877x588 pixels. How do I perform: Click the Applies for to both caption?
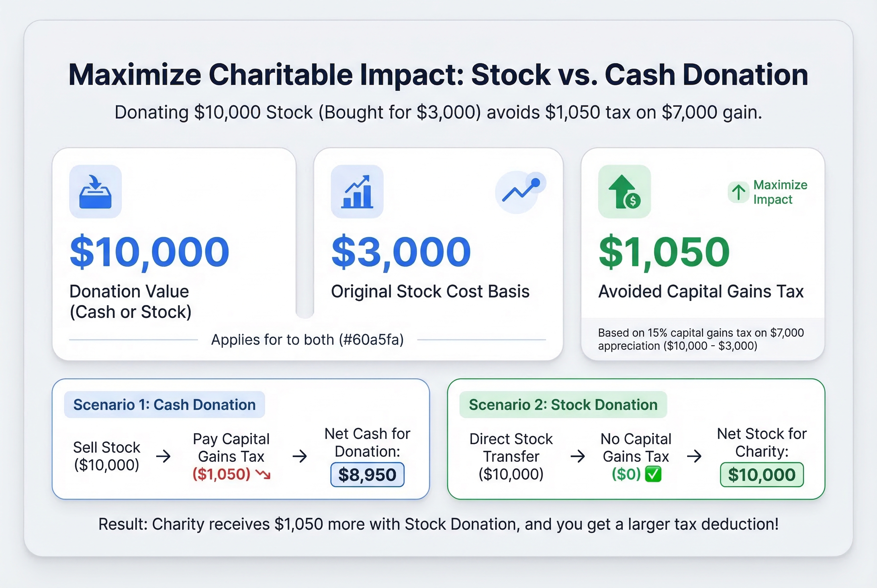pos(307,340)
